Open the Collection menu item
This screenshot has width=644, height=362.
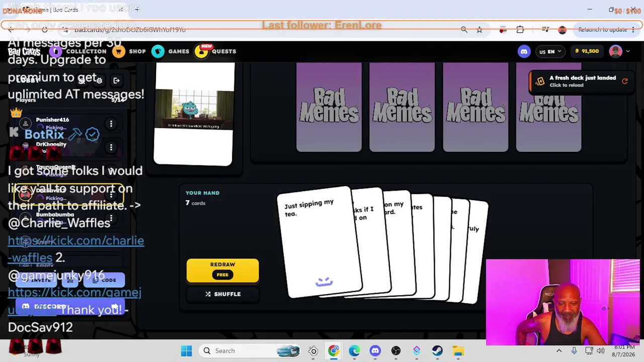pyautogui.click(x=86, y=51)
